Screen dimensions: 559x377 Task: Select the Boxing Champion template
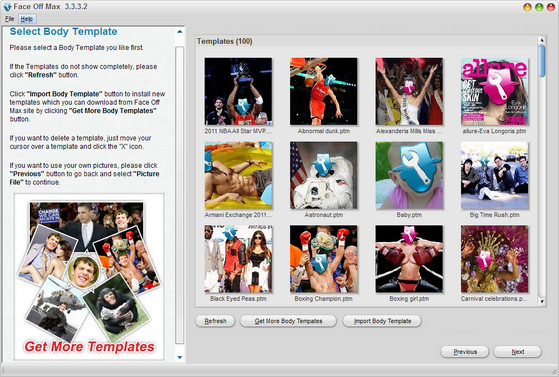click(x=324, y=259)
